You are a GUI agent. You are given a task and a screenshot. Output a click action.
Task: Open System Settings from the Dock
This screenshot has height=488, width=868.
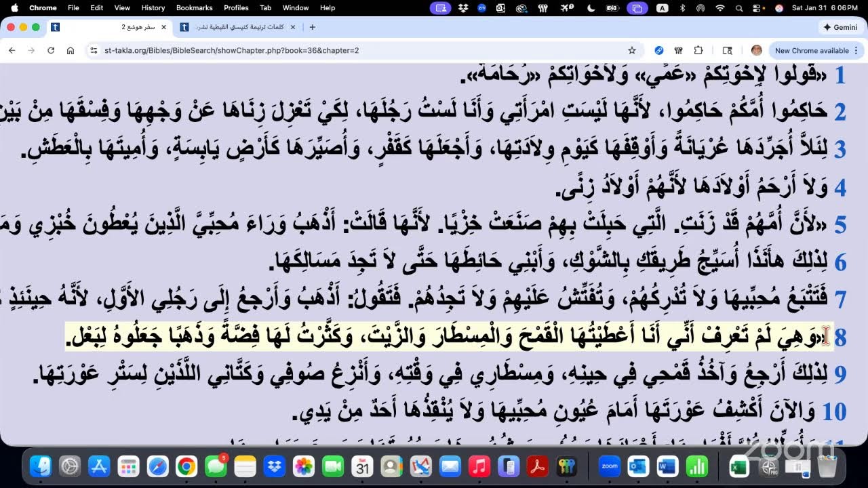(70, 466)
